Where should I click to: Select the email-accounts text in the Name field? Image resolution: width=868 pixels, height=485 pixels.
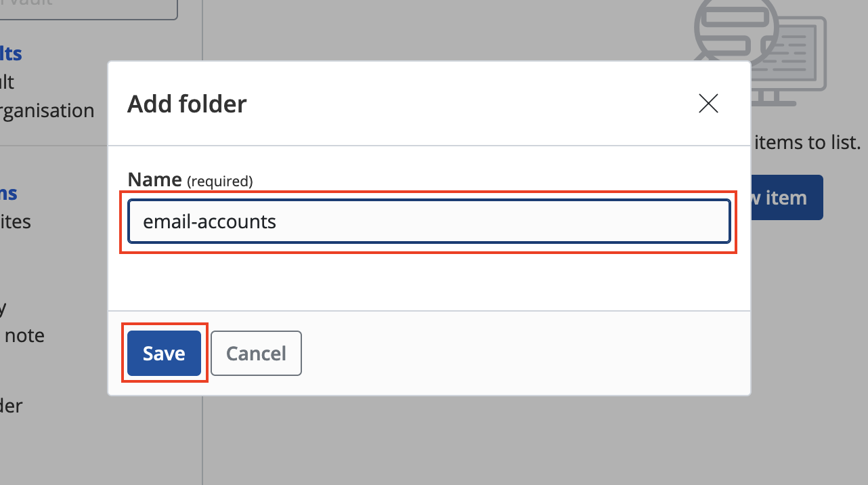208,221
